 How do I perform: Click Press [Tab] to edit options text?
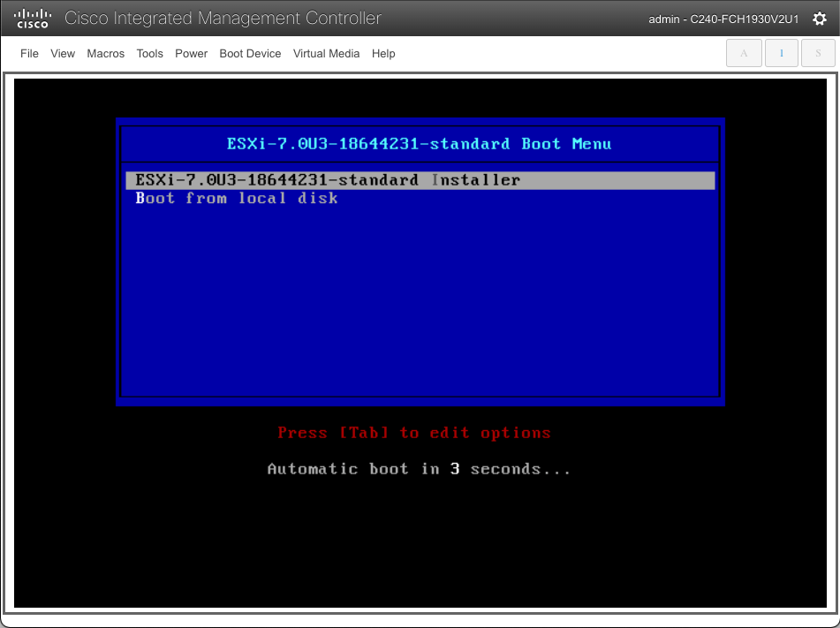[414, 433]
